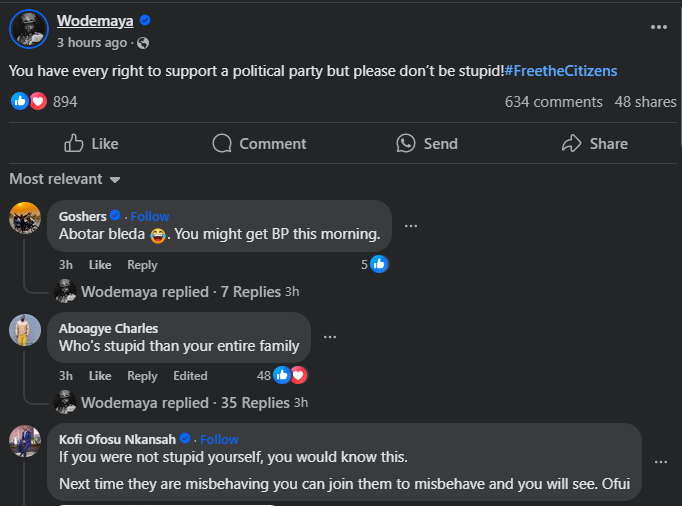This screenshot has height=506, width=682.
Task: Like Goshers' comment
Action: click(x=100, y=265)
